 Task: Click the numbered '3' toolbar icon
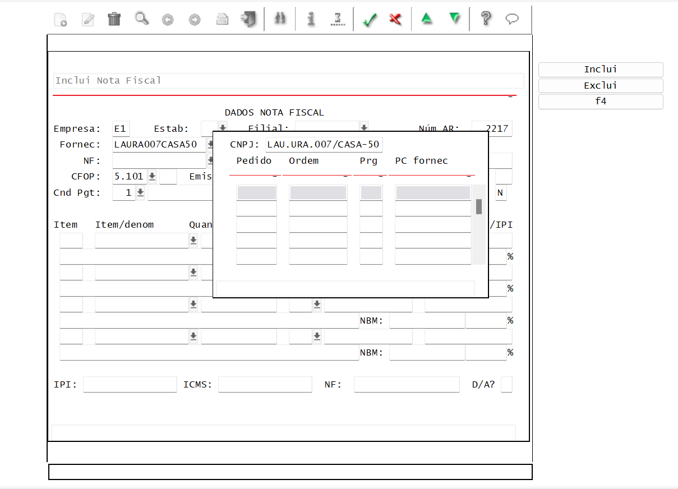tap(338, 19)
